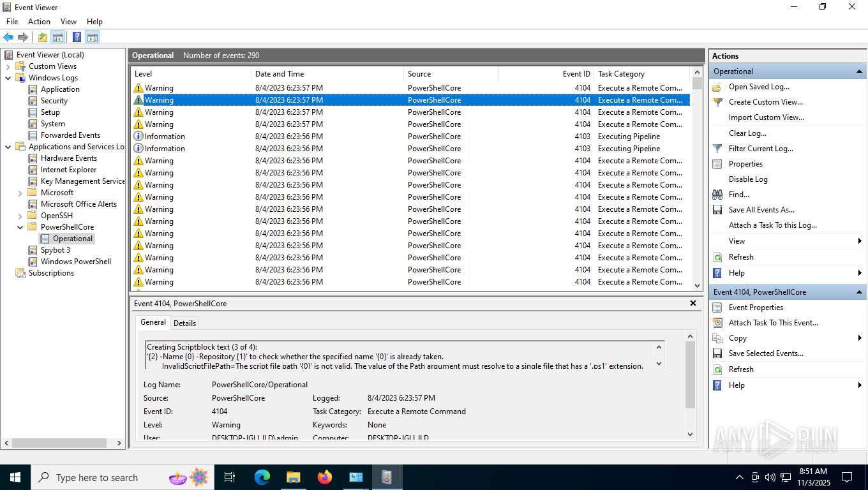Open Event Properties action

756,308
